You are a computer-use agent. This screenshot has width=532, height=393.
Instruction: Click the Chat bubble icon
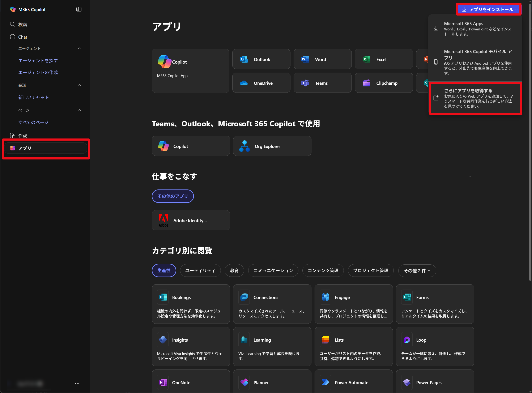(x=12, y=37)
